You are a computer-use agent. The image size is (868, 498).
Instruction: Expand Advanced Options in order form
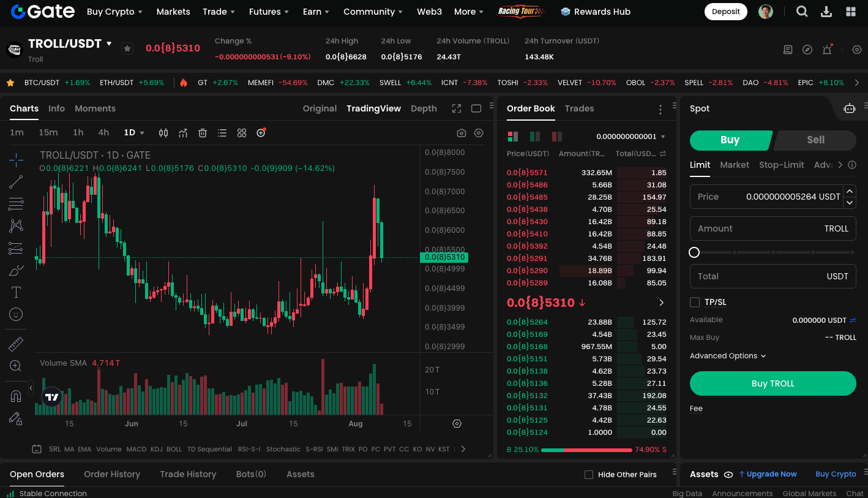tap(728, 356)
